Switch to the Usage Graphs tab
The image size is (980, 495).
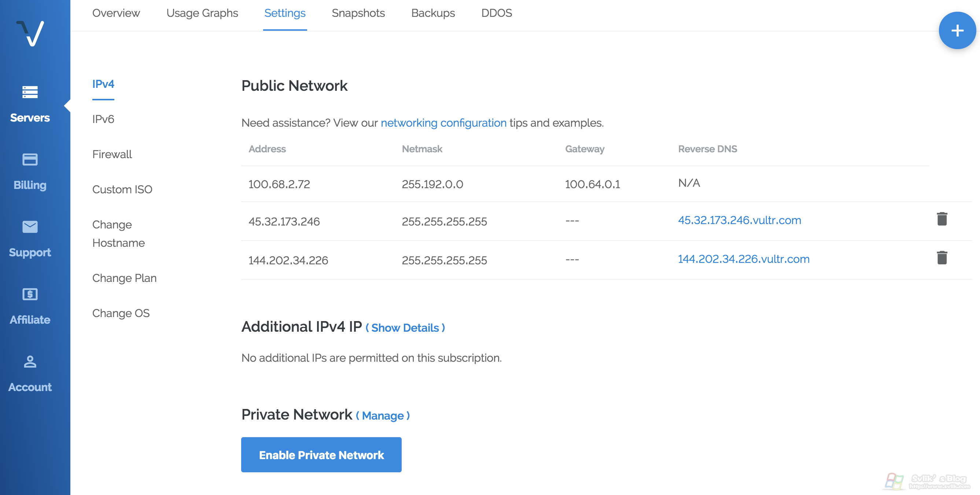tap(202, 13)
